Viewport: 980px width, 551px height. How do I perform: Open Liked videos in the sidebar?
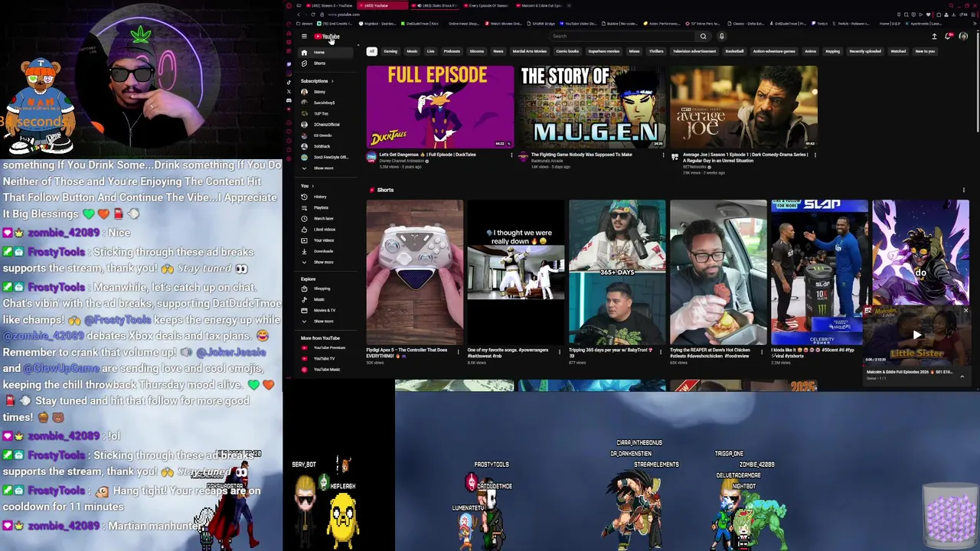[326, 229]
